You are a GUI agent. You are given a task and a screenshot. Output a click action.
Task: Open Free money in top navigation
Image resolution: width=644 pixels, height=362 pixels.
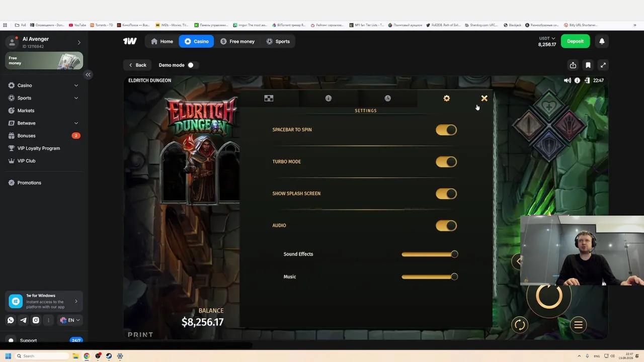237,41
